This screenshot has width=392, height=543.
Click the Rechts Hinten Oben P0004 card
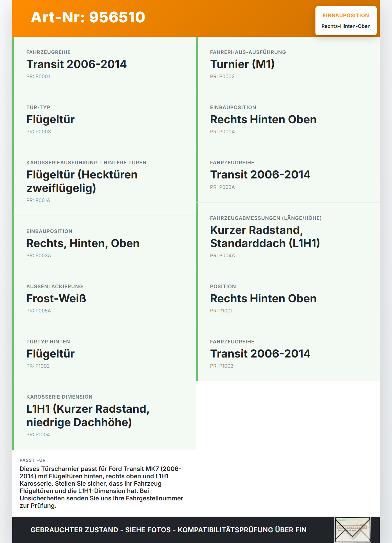point(288,120)
